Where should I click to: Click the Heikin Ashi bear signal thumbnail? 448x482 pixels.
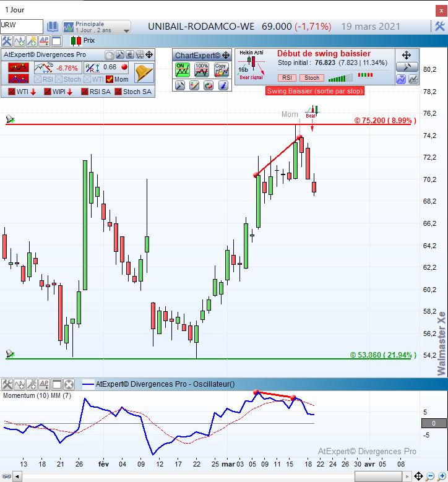251,65
